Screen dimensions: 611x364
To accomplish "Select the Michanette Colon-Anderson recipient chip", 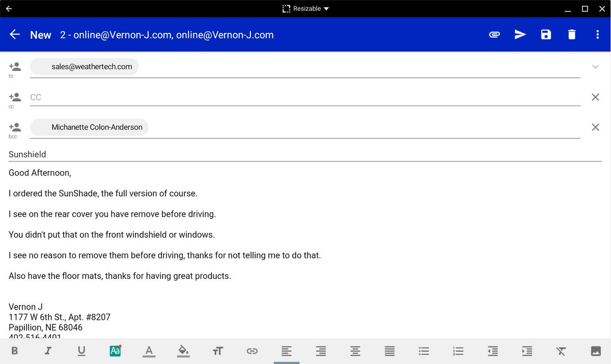I will 89,127.
